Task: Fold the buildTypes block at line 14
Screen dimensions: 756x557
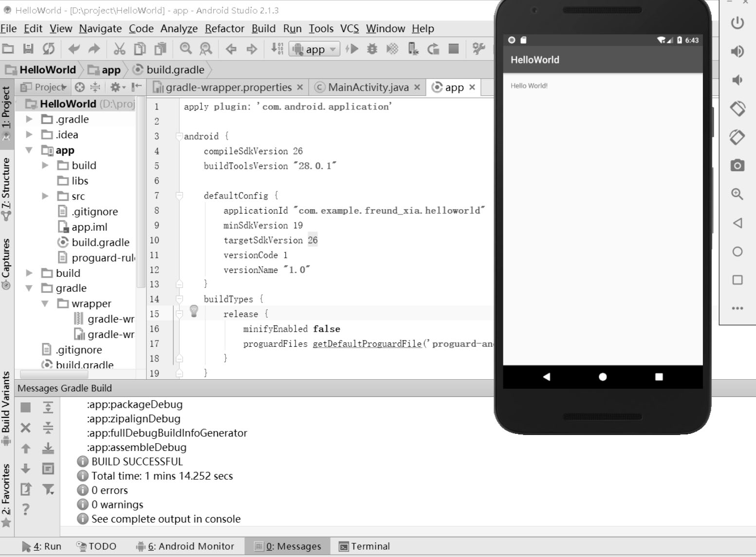Action: pyautogui.click(x=179, y=299)
